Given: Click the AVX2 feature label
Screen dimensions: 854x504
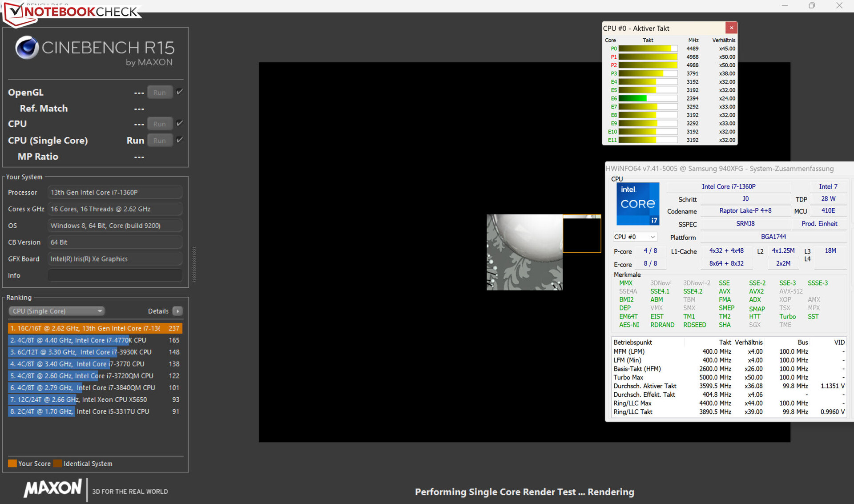Looking at the screenshot, I should click(x=756, y=291).
